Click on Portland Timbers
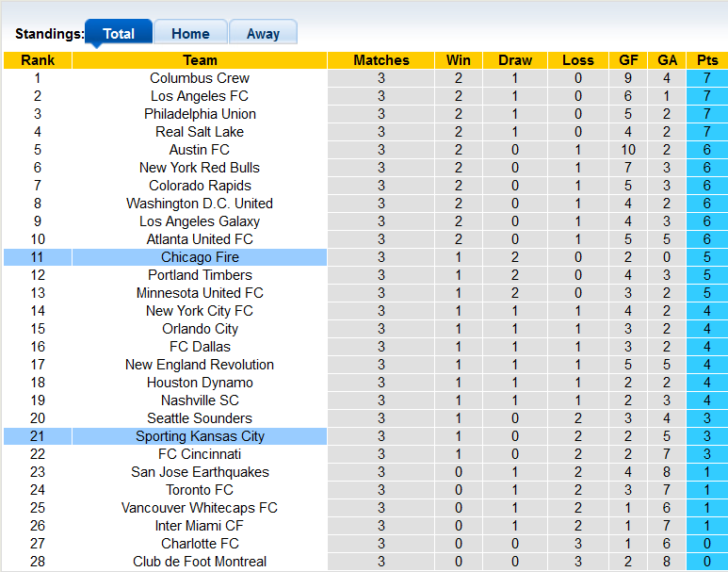This screenshot has height=572, width=728. click(x=200, y=275)
